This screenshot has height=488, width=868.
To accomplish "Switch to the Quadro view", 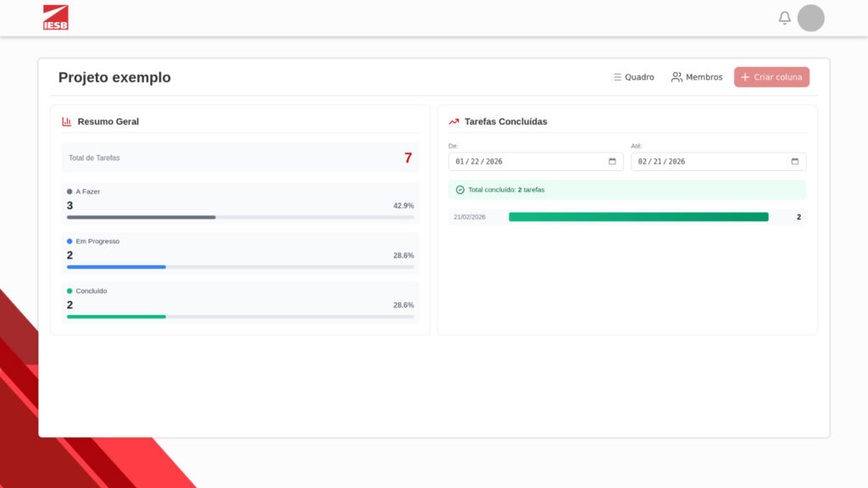I will [x=633, y=77].
